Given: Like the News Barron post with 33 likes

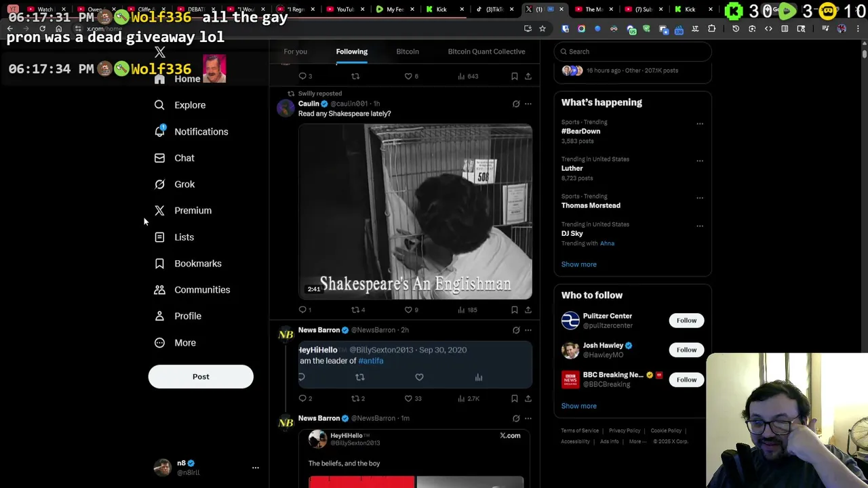Looking at the screenshot, I should point(412,399).
